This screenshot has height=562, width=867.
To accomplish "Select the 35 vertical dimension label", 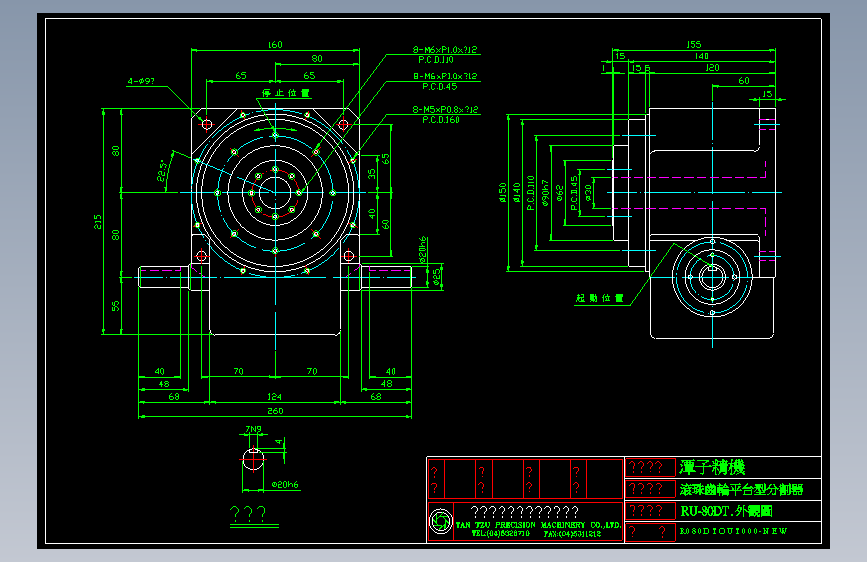I will point(372,173).
